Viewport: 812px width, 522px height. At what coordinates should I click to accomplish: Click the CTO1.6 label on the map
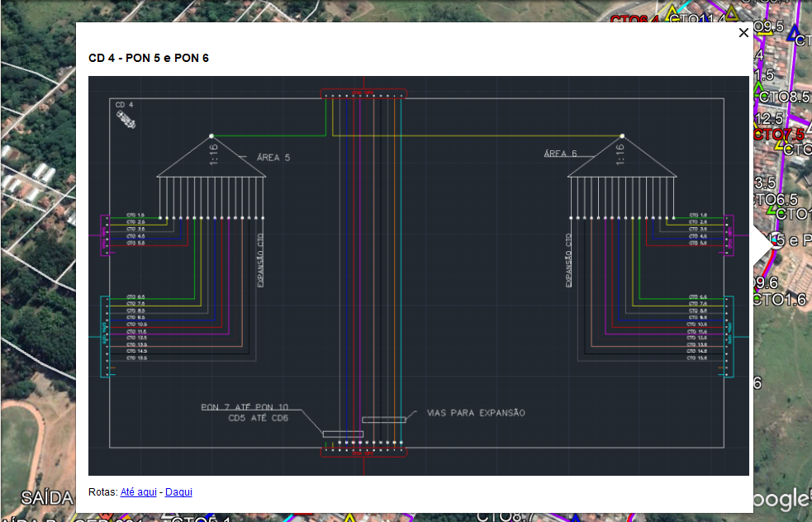[x=781, y=300]
